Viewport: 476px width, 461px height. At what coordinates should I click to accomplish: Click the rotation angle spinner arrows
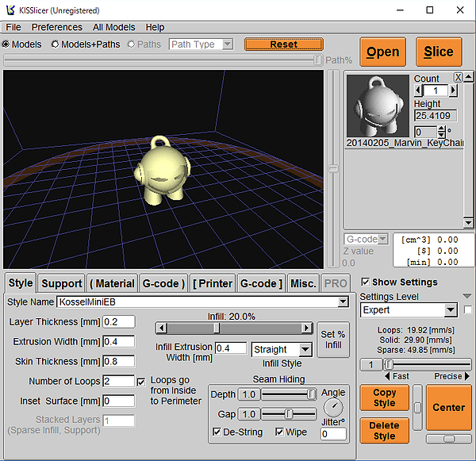441,132
